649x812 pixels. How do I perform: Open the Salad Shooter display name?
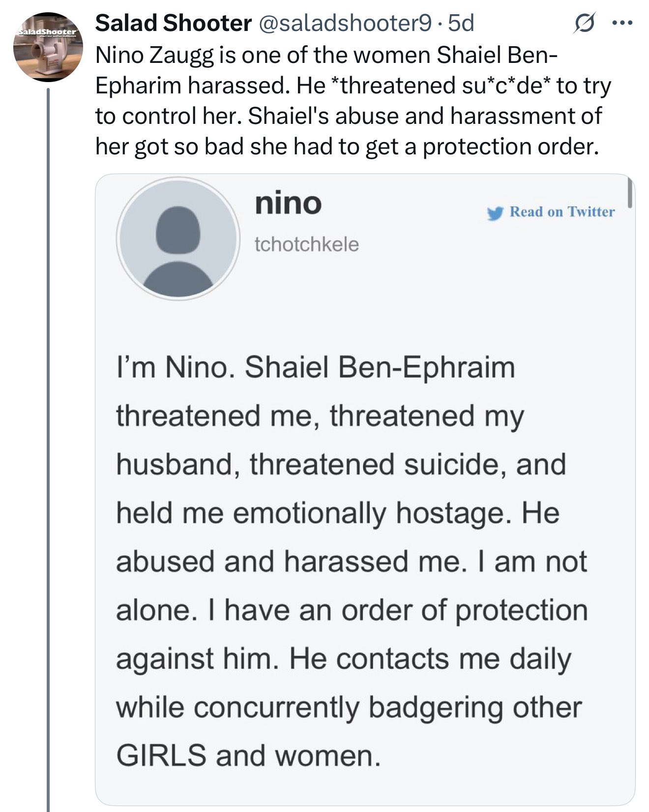point(173,23)
